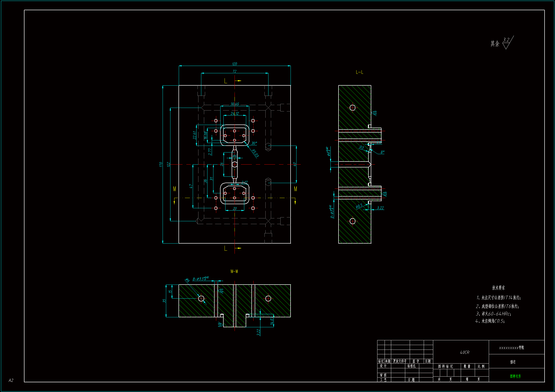
Task: Select the M-M section view title
Action: tap(234, 272)
